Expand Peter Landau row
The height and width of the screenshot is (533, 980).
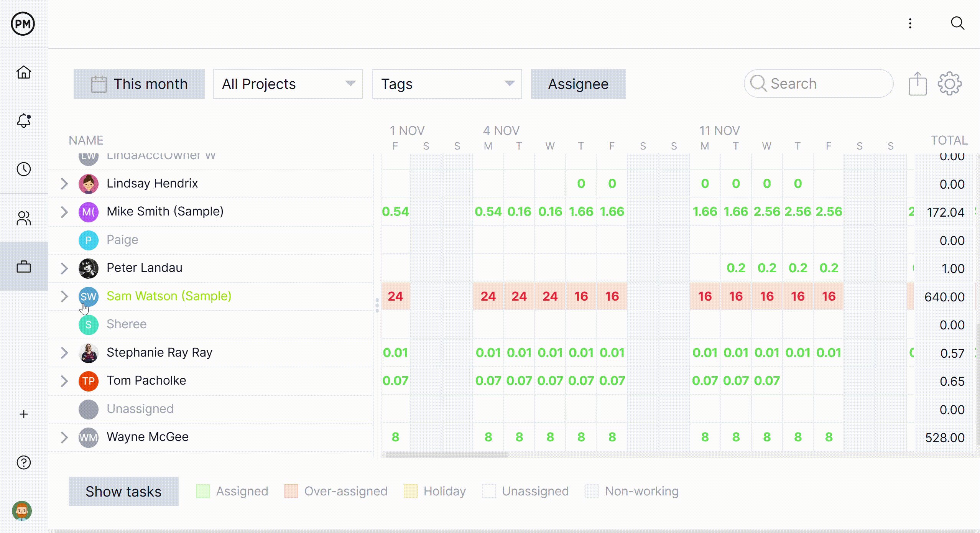(x=64, y=268)
